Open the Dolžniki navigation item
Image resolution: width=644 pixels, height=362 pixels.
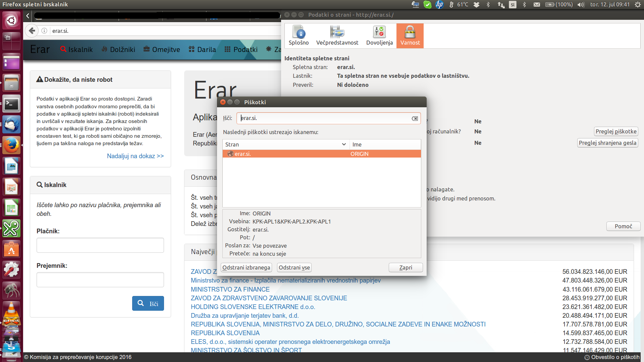(118, 50)
